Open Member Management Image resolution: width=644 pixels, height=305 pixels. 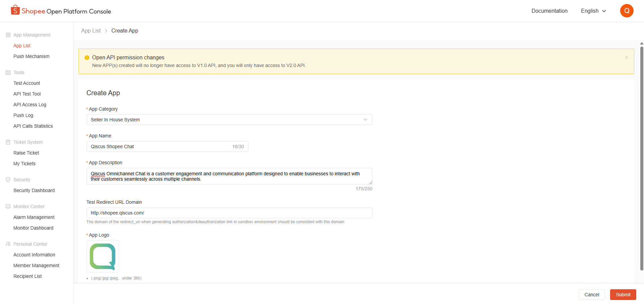[36, 265]
